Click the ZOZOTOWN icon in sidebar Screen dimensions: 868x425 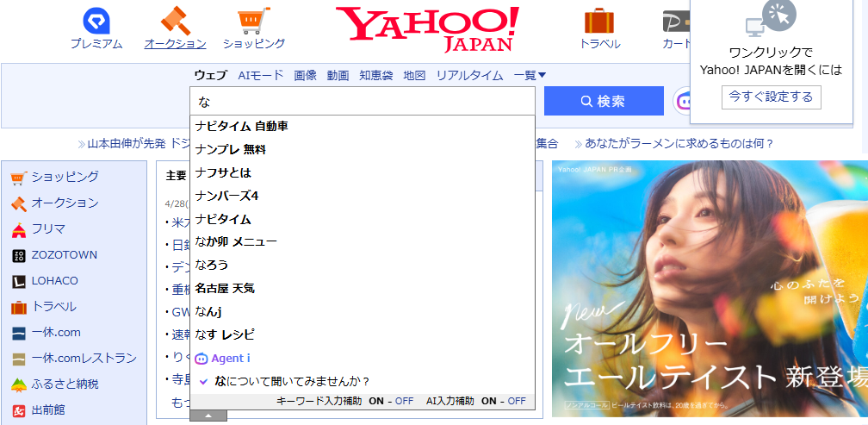19,255
